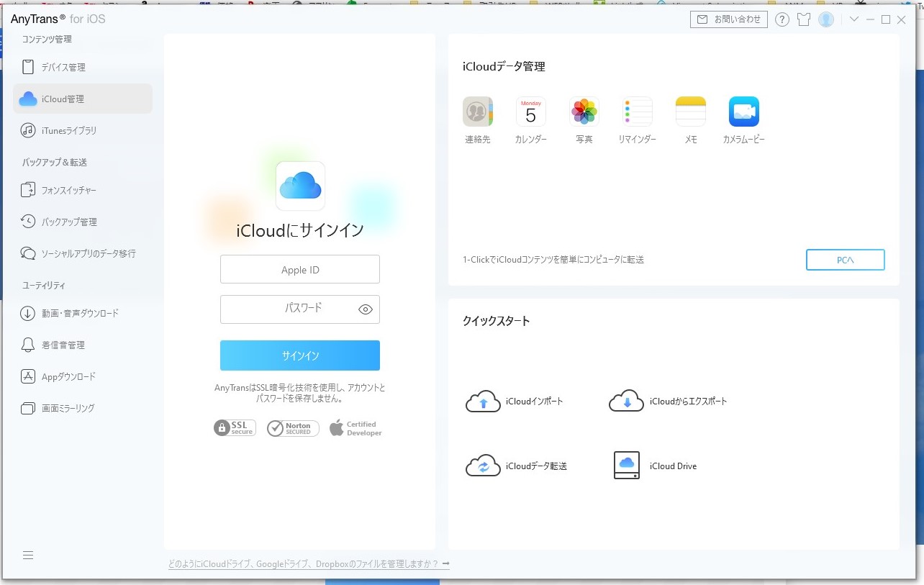
Task: Click the iCloudインポート cloud icon
Action: coord(483,402)
